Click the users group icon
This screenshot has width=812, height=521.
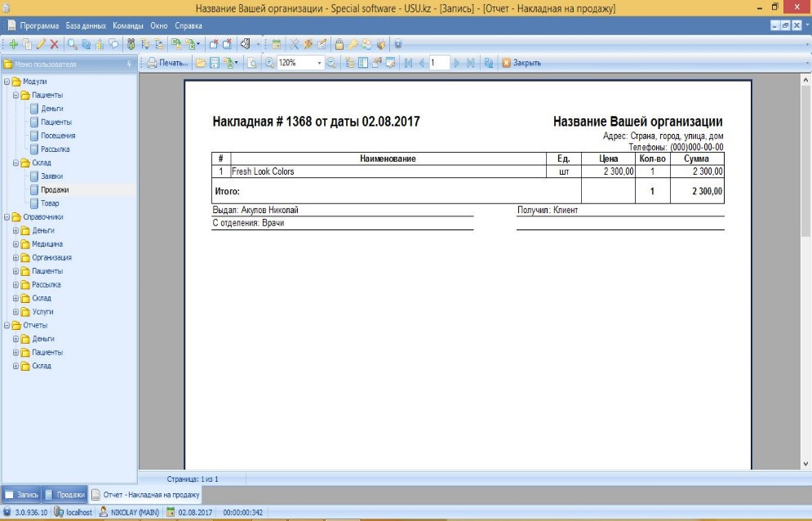(x=366, y=44)
